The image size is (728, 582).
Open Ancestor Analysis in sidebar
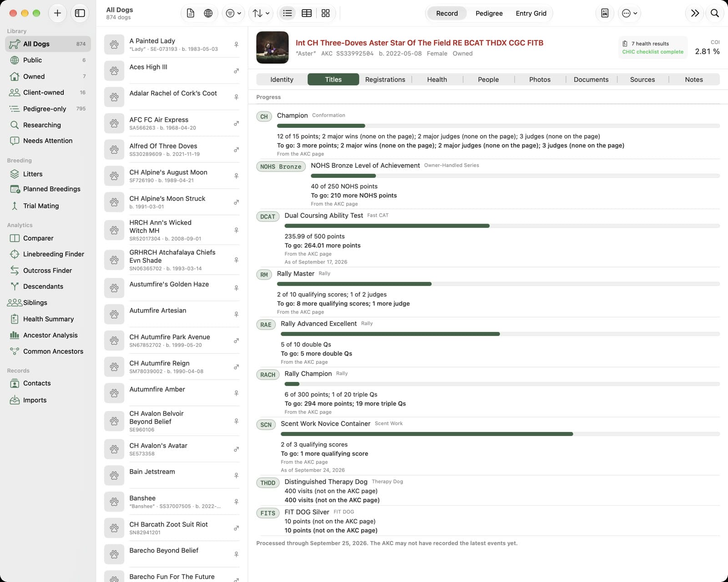point(48,335)
